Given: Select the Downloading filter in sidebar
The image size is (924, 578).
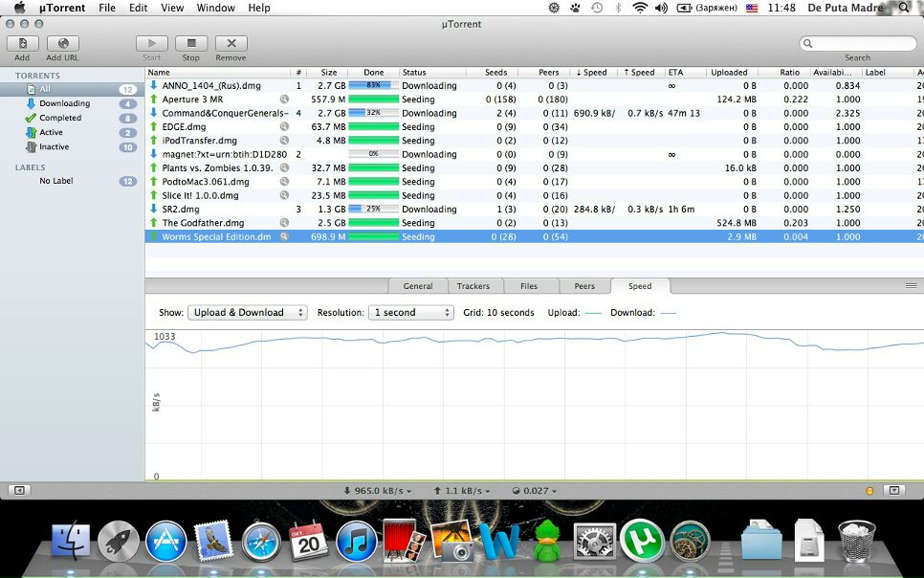Looking at the screenshot, I should click(64, 103).
